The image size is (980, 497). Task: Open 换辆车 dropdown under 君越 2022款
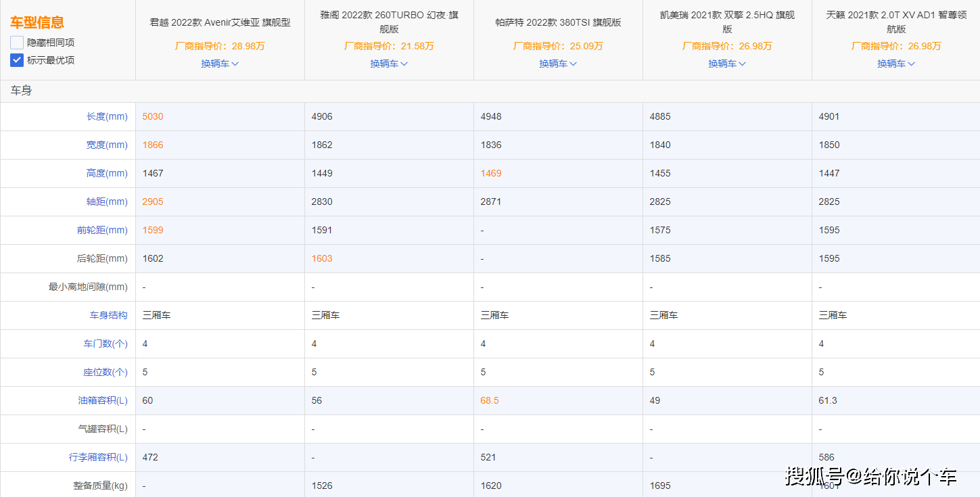coord(220,64)
